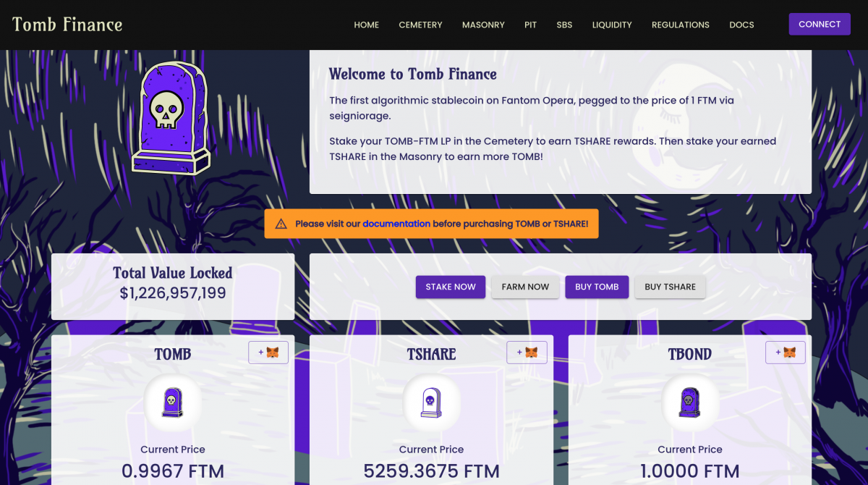Click the TBOND tombstone token icon

coord(690,402)
